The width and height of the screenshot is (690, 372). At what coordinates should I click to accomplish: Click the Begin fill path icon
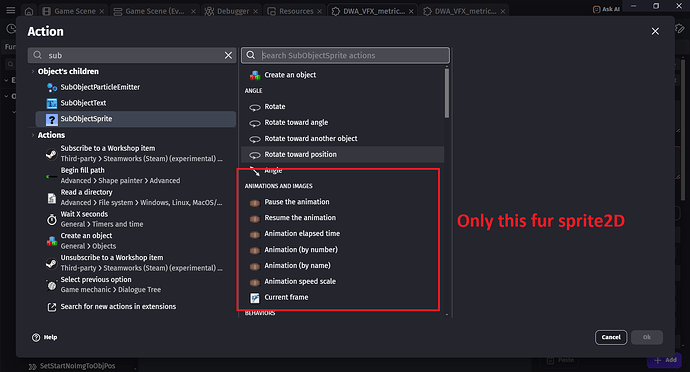[51, 176]
